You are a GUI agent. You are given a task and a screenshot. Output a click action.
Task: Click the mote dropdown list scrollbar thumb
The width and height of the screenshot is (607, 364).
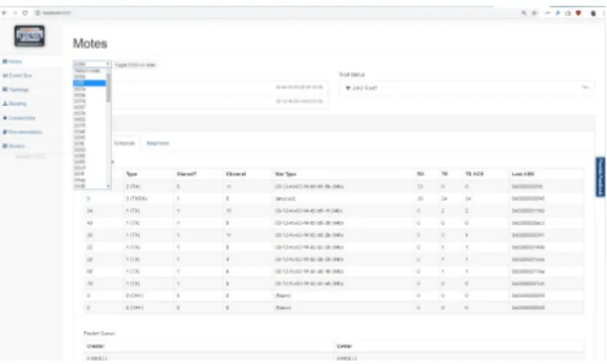tap(109, 88)
